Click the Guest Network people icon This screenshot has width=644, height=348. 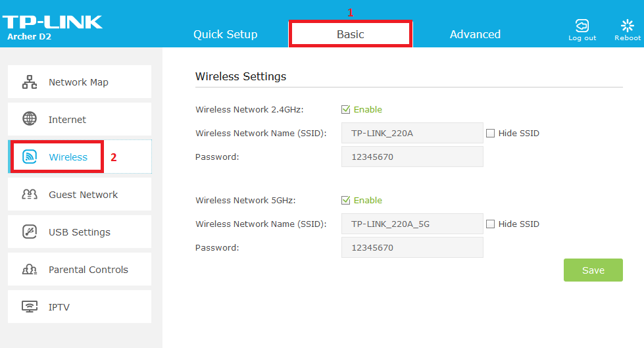tap(30, 194)
